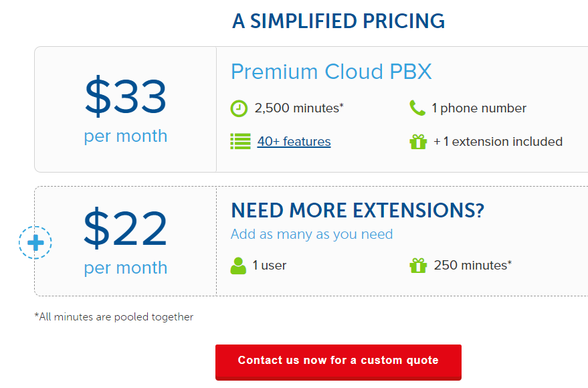The image size is (588, 388).
Task: Click the A Simplified Pricing heading
Action: [338, 21]
